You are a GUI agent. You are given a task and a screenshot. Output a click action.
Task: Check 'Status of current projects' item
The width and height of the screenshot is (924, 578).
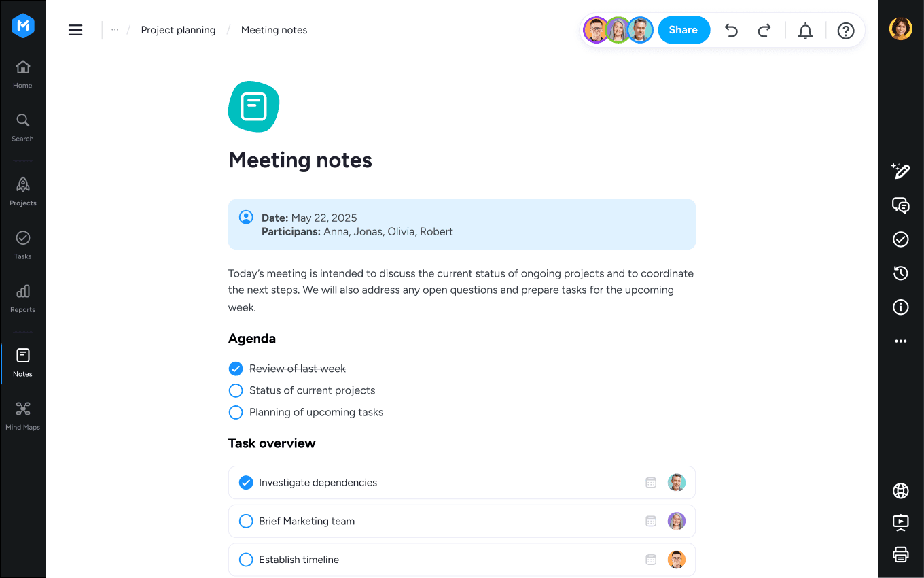[236, 390]
